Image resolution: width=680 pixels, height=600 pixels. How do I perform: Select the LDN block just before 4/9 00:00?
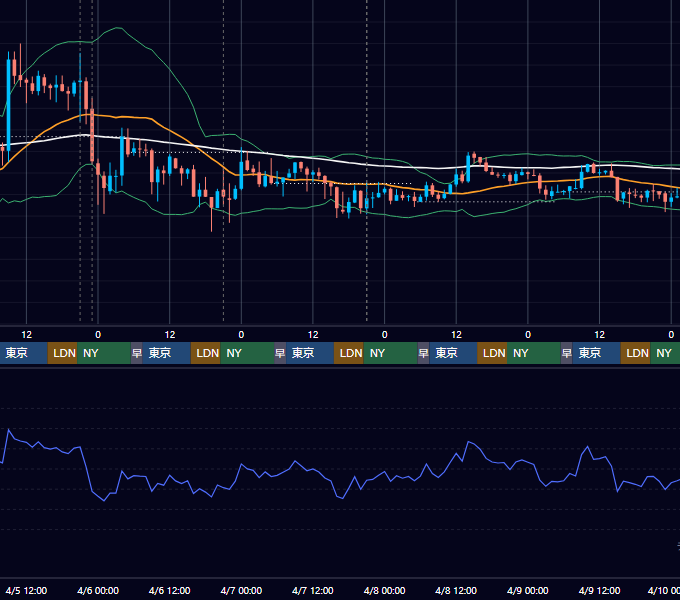(x=492, y=353)
